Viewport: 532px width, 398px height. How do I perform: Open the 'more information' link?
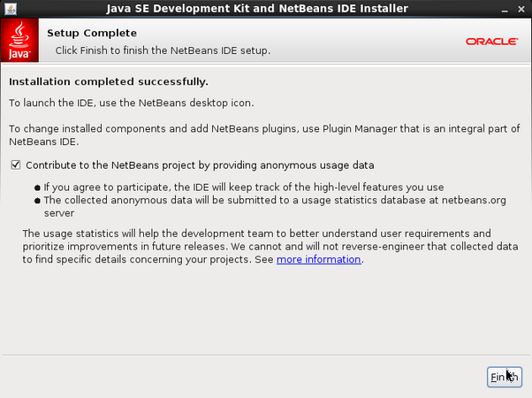tap(318, 260)
